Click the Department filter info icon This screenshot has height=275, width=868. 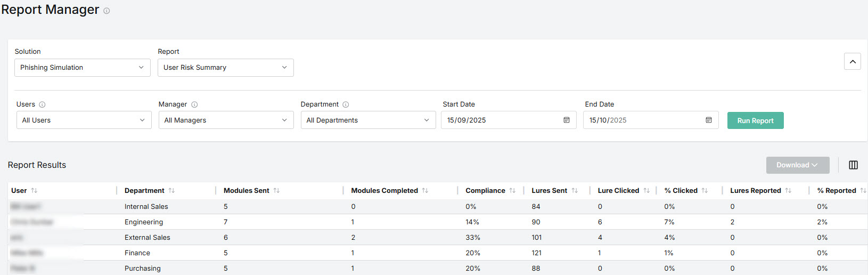point(346,104)
